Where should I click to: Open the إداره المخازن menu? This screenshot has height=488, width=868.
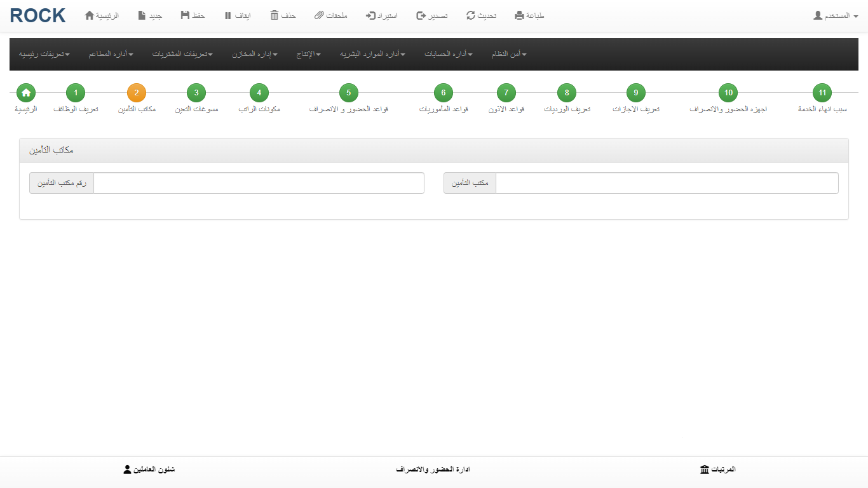tap(254, 55)
